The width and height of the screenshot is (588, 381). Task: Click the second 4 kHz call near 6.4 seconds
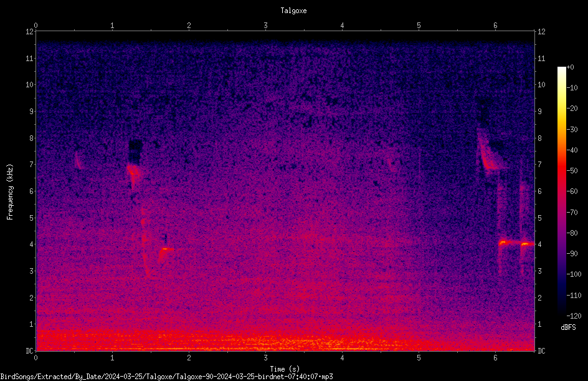(527, 244)
